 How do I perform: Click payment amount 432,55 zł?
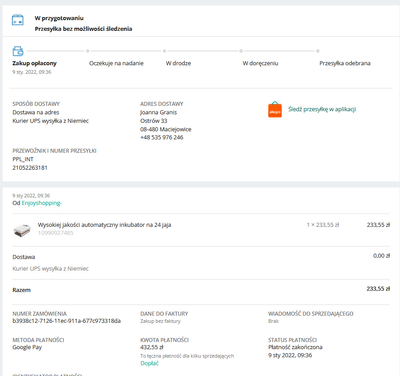152,347
